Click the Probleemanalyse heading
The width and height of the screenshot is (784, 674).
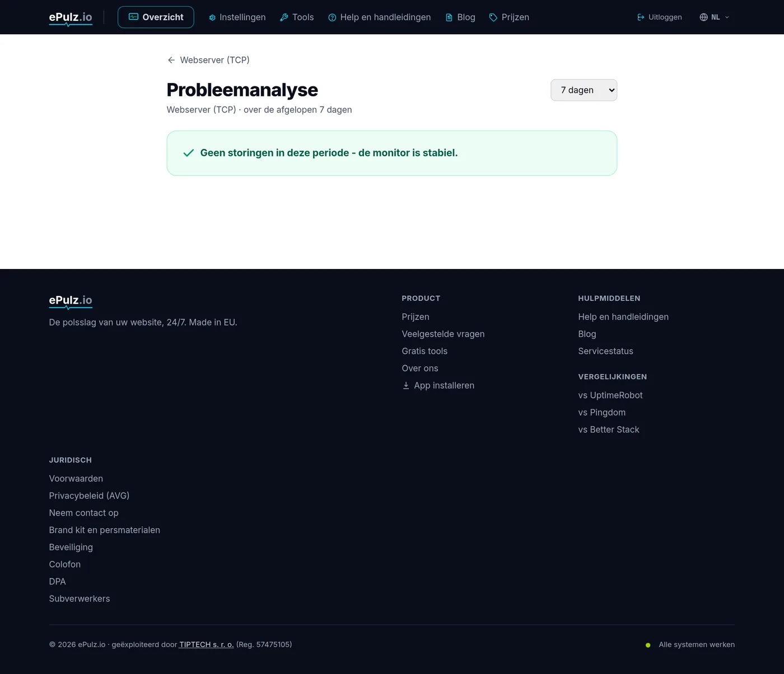pyautogui.click(x=242, y=90)
